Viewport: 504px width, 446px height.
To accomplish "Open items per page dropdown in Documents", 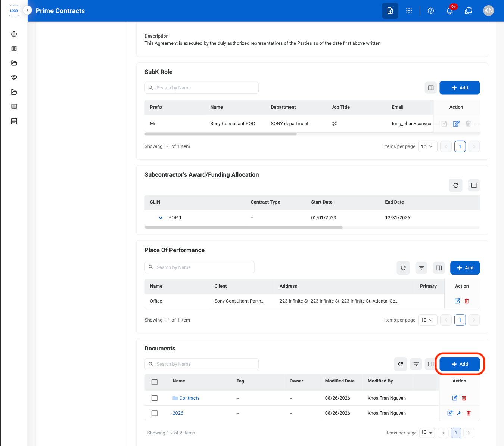I will coord(427,433).
